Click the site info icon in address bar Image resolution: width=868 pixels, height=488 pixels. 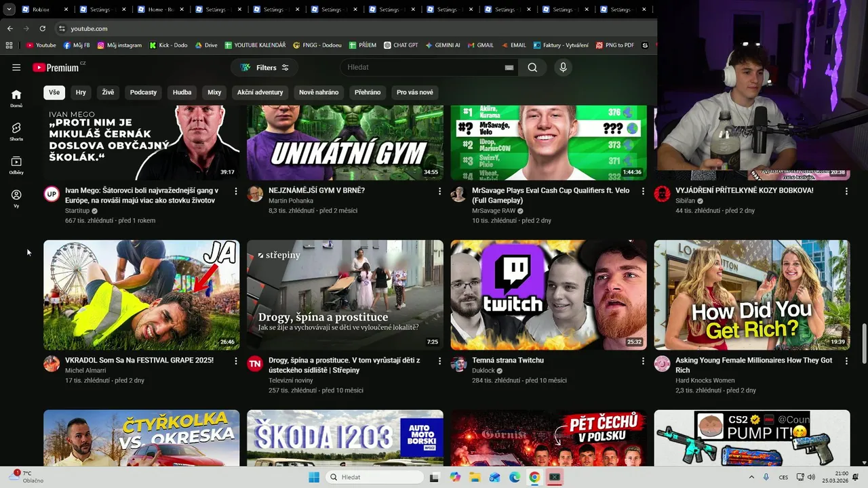(x=62, y=28)
